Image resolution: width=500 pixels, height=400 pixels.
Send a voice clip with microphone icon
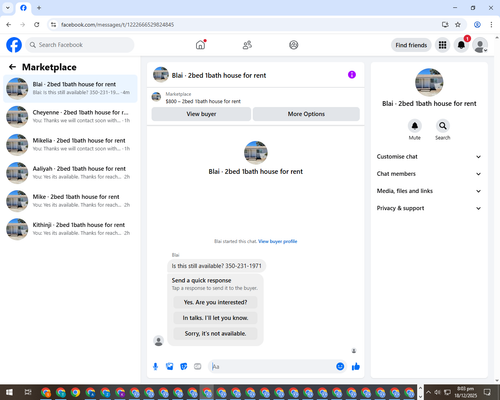click(155, 367)
